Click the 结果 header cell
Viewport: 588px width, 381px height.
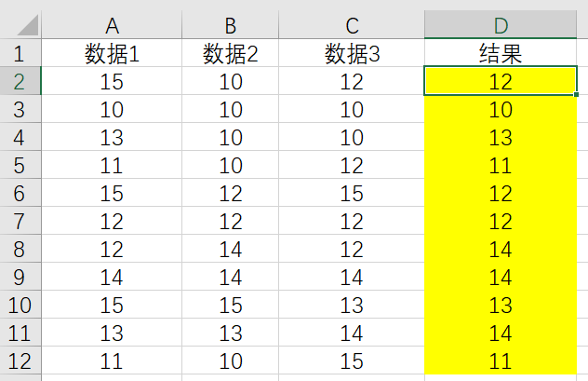(x=501, y=53)
